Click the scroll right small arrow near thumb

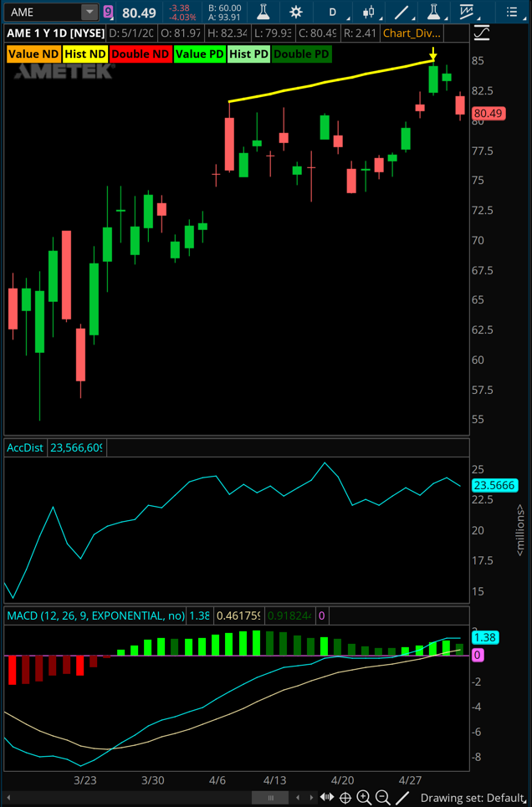(x=311, y=799)
